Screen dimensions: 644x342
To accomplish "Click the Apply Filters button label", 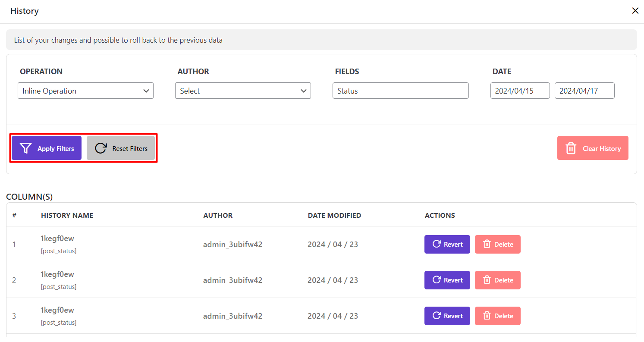I will pos(56,149).
